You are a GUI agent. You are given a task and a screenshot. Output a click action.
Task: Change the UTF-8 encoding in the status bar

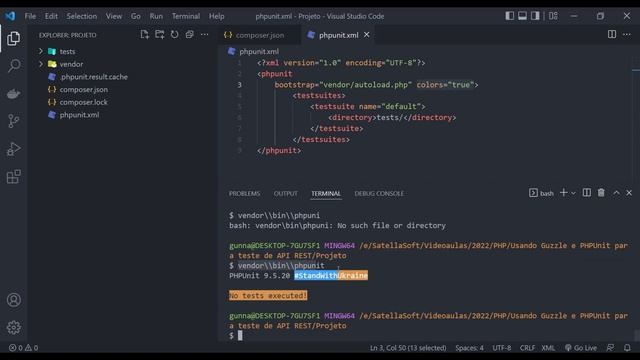point(502,348)
